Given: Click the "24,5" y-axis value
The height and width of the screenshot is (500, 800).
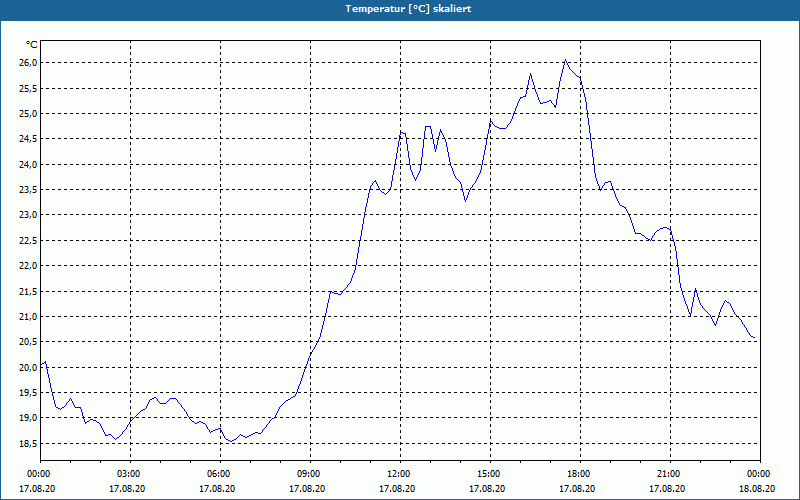Looking at the screenshot, I should (28, 139).
